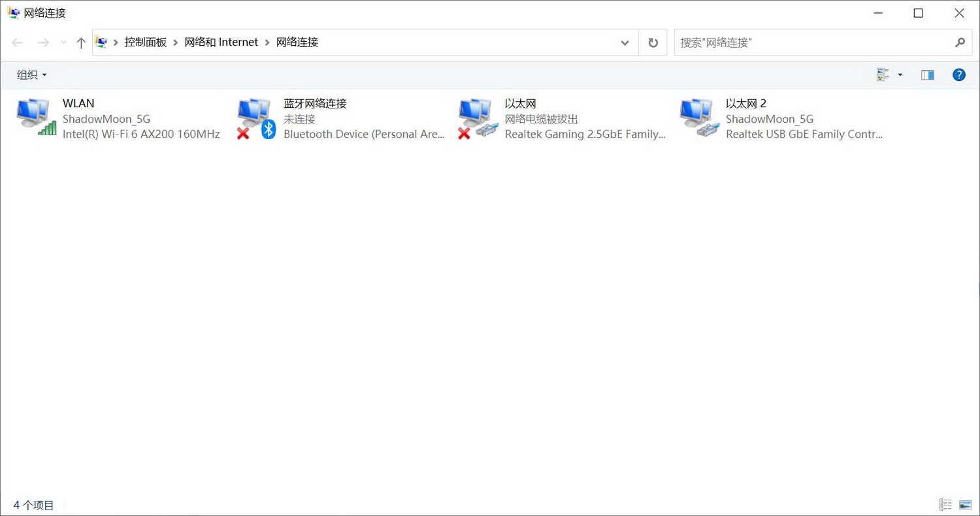Click "Bluetooth Device (Personal Are..." text
The width and height of the screenshot is (980, 516).
pos(364,134)
